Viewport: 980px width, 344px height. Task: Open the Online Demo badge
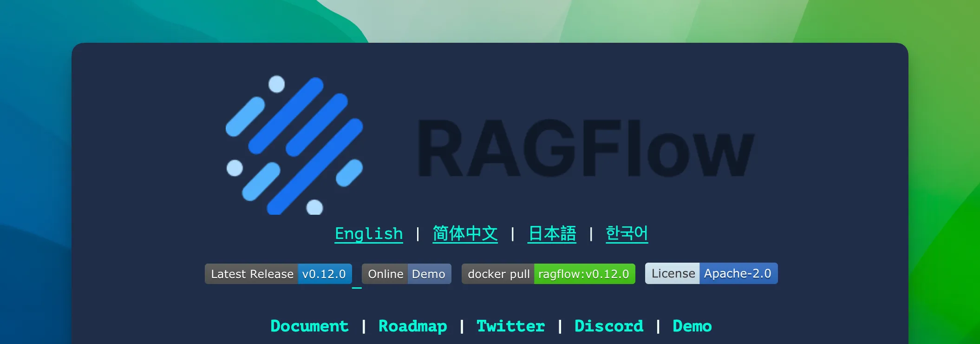click(x=406, y=274)
